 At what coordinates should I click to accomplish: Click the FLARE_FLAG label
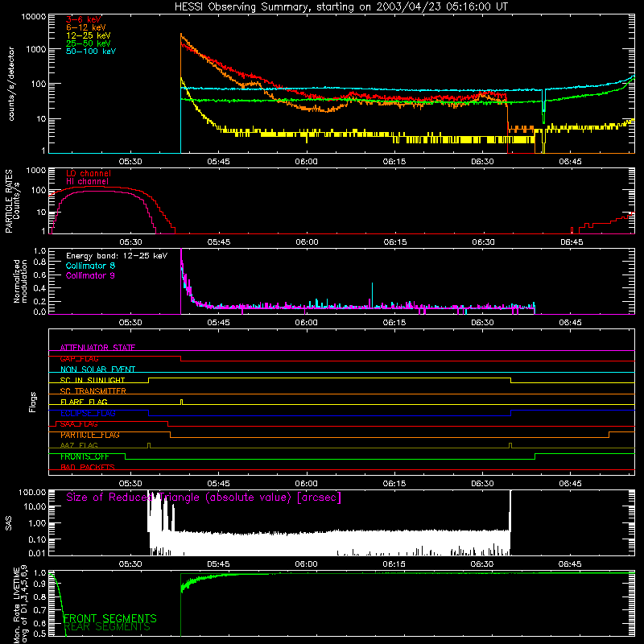tap(84, 402)
